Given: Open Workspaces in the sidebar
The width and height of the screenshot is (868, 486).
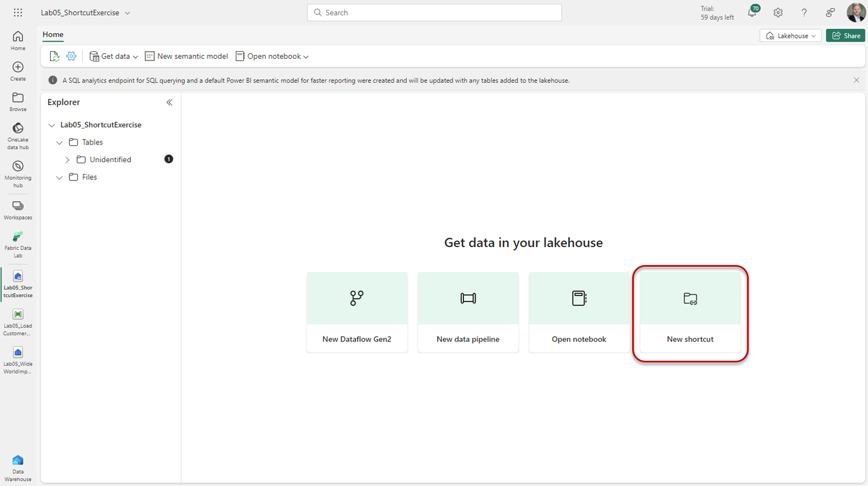Looking at the screenshot, I should (x=18, y=210).
